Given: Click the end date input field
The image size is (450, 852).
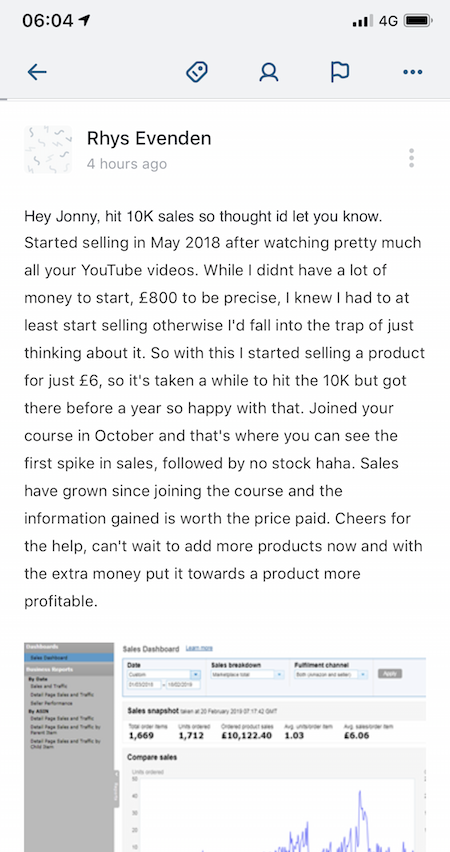Looking at the screenshot, I should click(184, 685).
